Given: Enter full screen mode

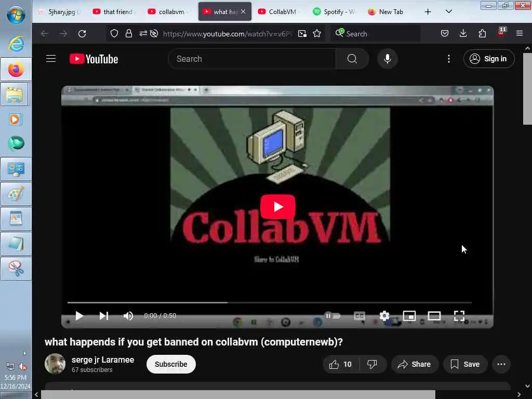Looking at the screenshot, I should 459,316.
